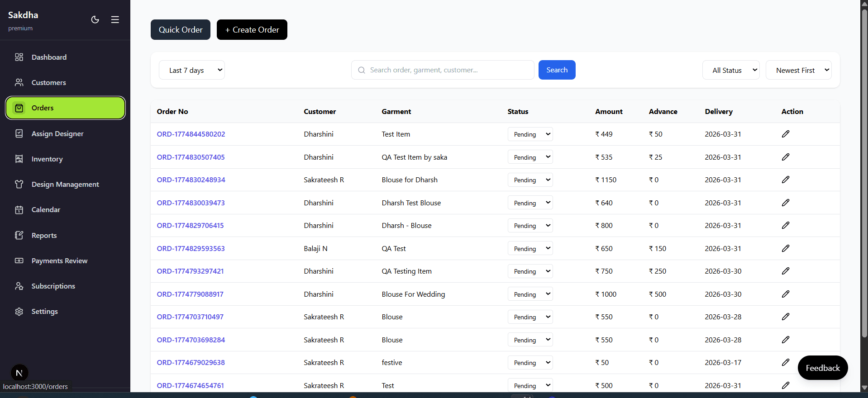Open the All Status filter dropdown

(731, 70)
